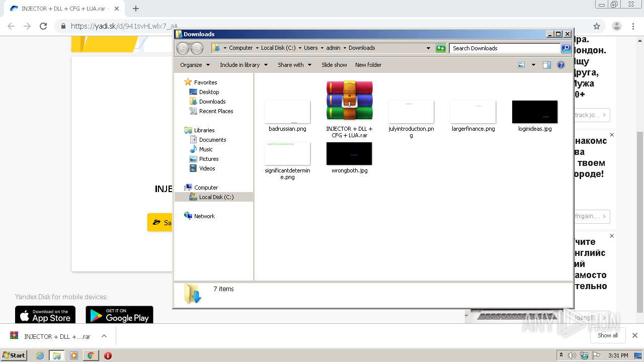Open the App Store download badge
The image size is (644, 362).
[45, 315]
